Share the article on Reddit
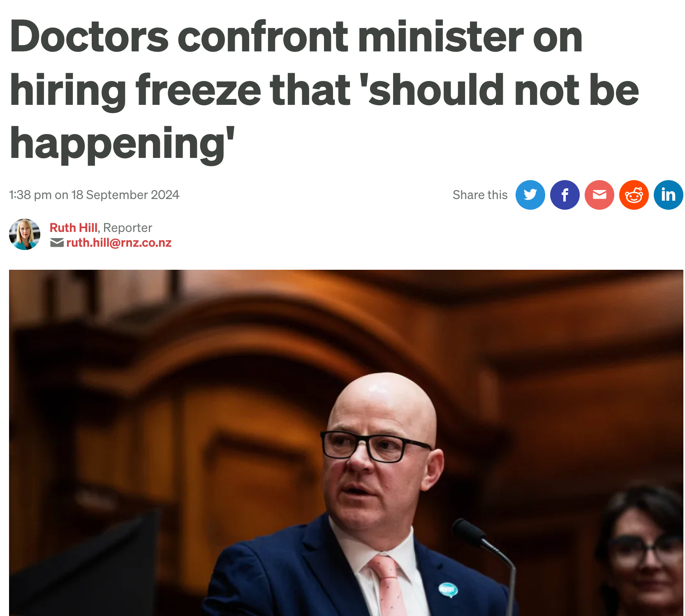 click(634, 195)
